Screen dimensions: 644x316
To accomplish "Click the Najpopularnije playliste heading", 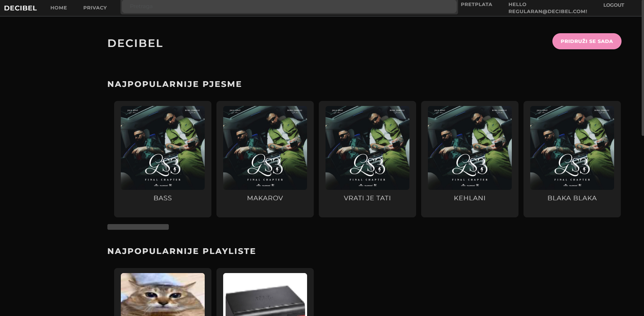I will pyautogui.click(x=182, y=251).
